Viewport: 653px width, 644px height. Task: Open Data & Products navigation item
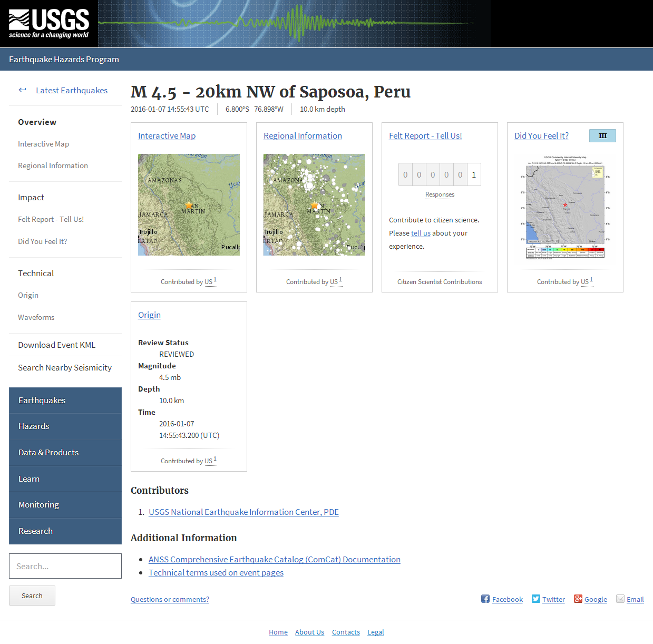tap(65, 453)
